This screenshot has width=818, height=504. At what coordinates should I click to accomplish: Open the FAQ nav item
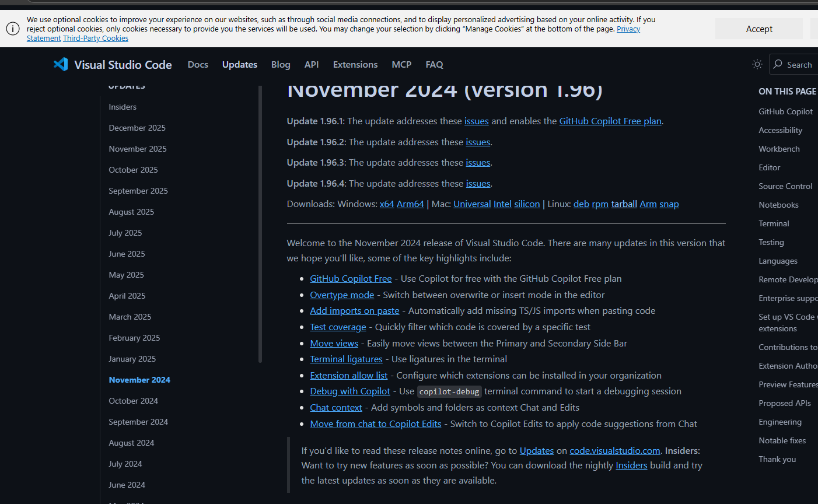click(434, 64)
